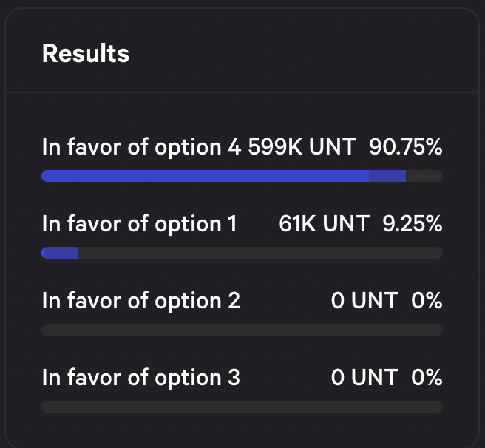Click the 0 UNT amount for option 2
The height and width of the screenshot is (448, 485).
(364, 300)
